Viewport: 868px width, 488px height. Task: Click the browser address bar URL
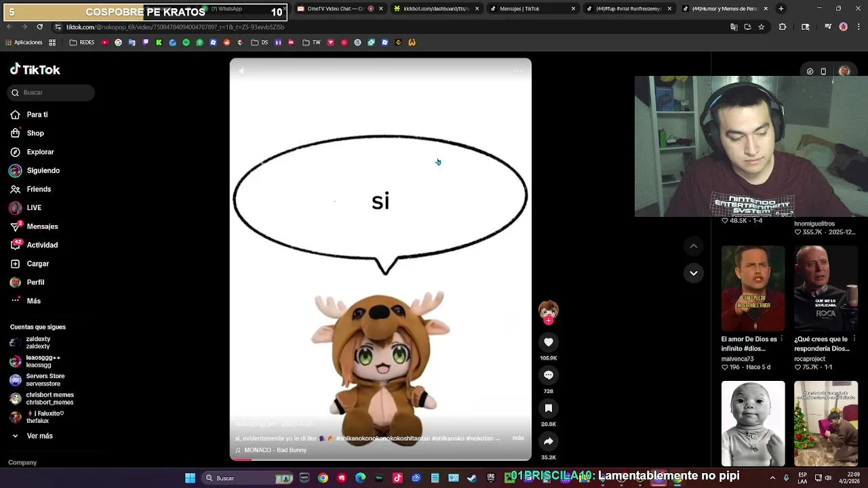click(x=175, y=27)
